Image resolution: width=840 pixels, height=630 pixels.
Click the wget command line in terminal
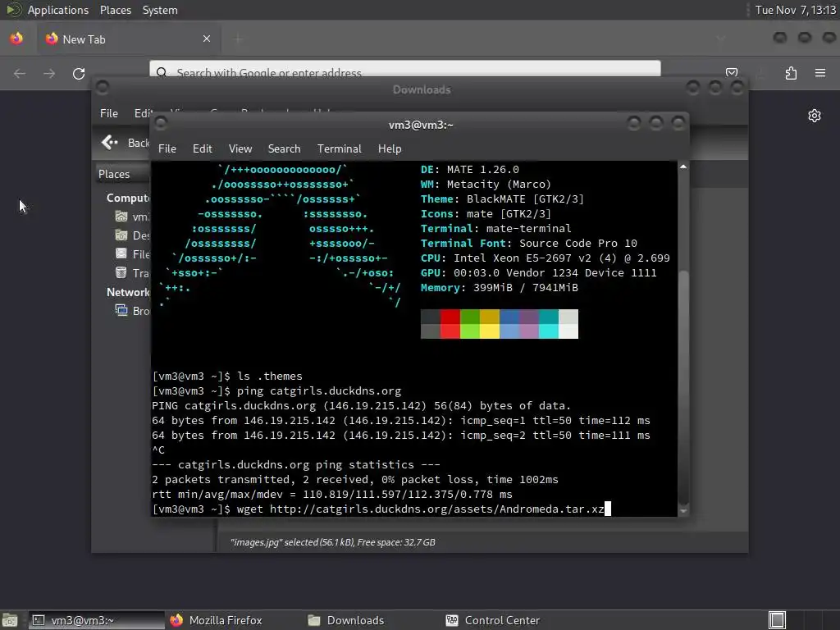[378, 509]
